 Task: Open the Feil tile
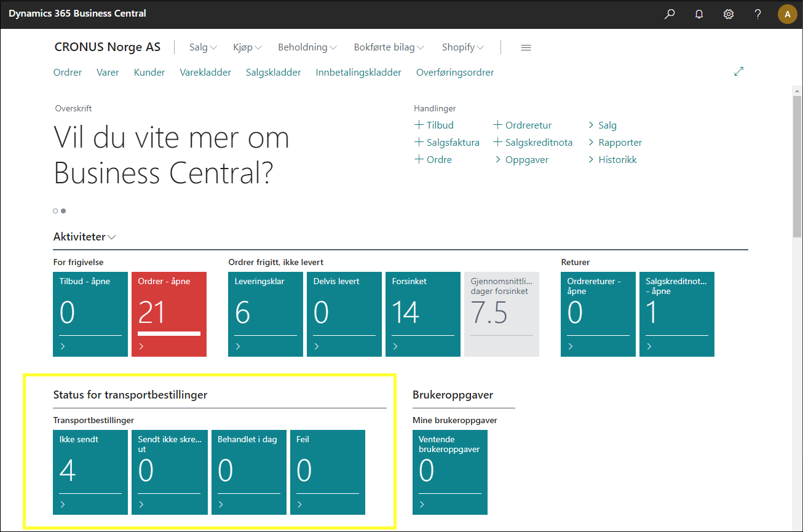tap(328, 472)
